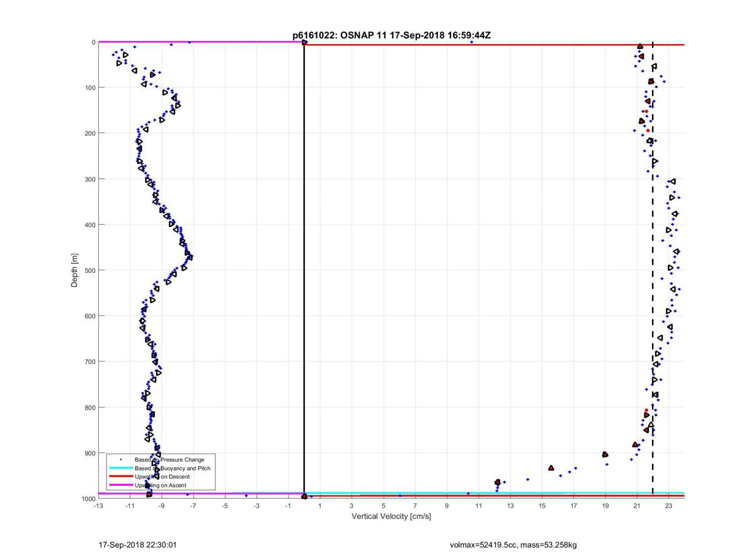Click depth axis tick label 300

[x=89, y=179]
